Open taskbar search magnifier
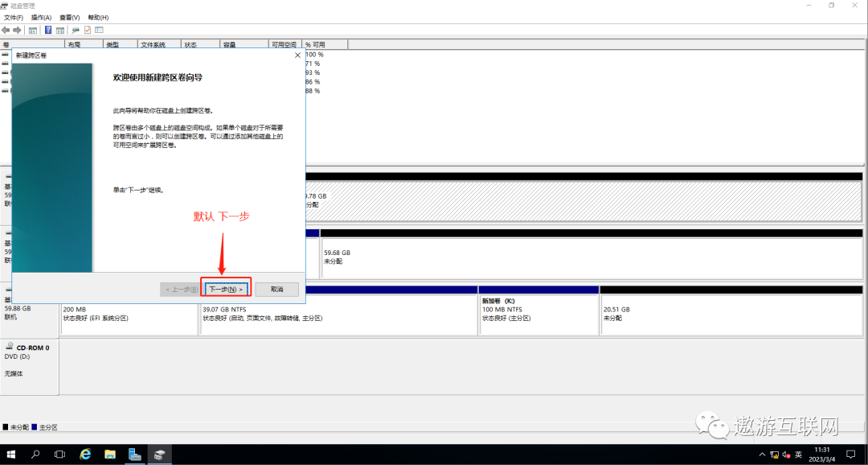 point(35,455)
